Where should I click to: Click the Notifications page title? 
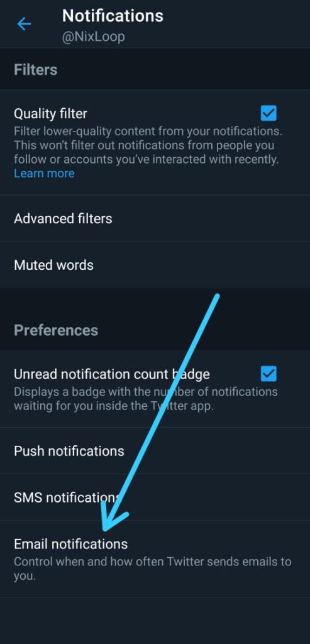(113, 16)
